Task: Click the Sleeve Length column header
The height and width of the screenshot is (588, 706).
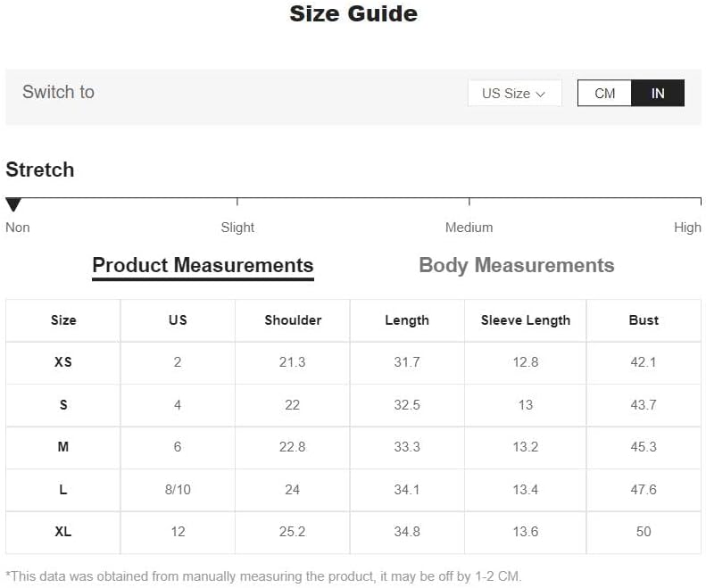Action: (x=526, y=320)
